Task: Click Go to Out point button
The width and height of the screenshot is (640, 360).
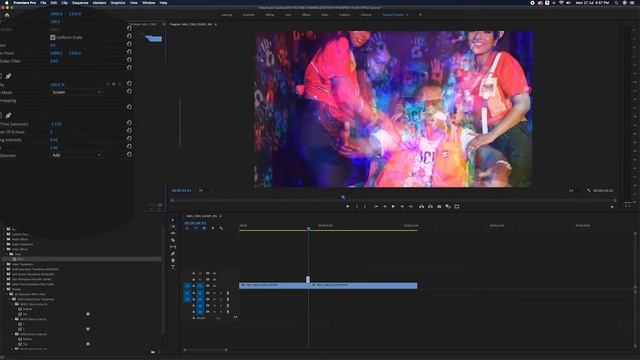Action: click(x=411, y=207)
